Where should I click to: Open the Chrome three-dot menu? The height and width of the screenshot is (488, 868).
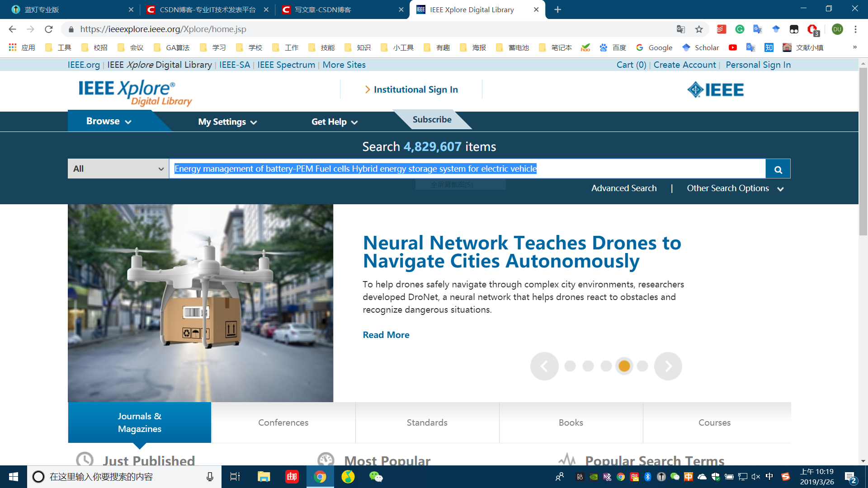[x=855, y=29]
